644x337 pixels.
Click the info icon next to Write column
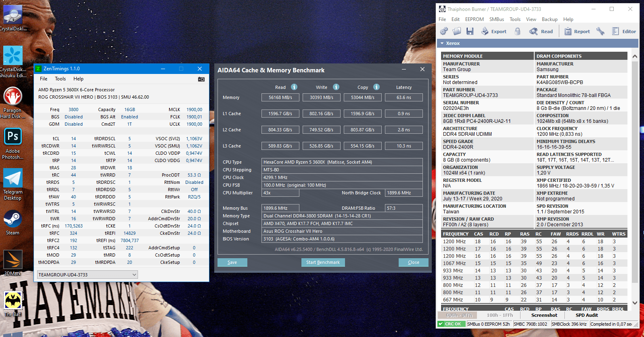(336, 87)
